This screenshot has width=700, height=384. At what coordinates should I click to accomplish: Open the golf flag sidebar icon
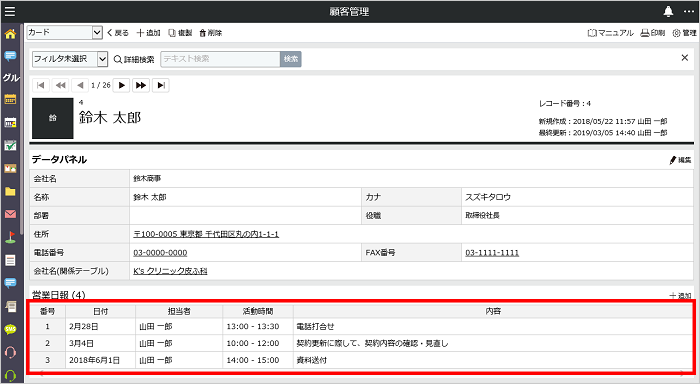tap(10, 237)
